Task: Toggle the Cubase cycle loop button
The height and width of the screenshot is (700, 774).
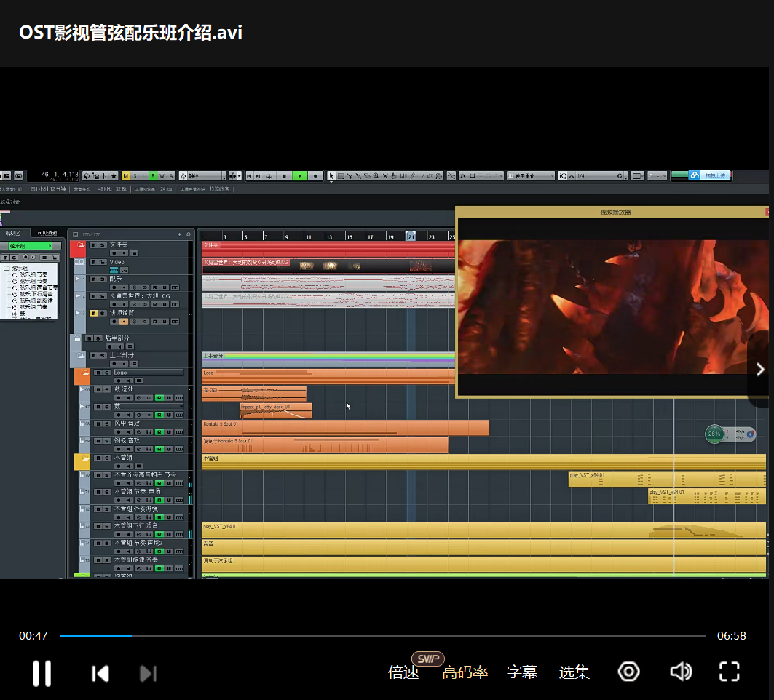Action: click(x=269, y=175)
